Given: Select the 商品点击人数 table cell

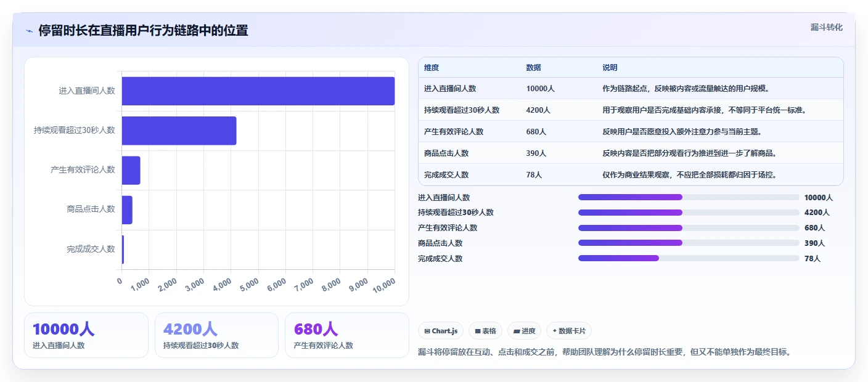Looking at the screenshot, I should coord(446,153).
